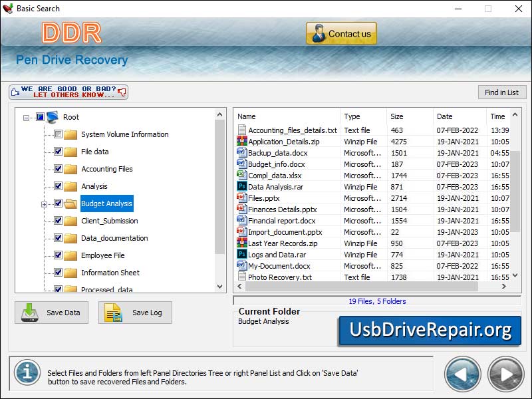Select the Client_Submission folder label

[x=110, y=221]
